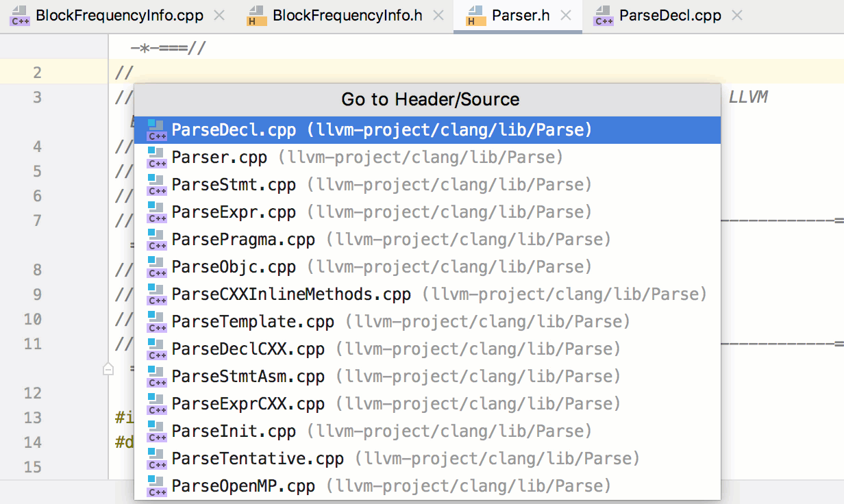Open ParseObjc.cpp from the popup

(x=234, y=267)
